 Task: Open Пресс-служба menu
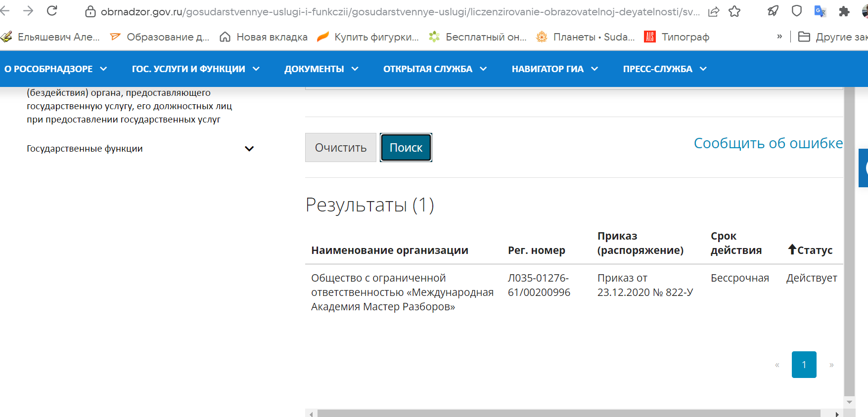pyautogui.click(x=665, y=69)
